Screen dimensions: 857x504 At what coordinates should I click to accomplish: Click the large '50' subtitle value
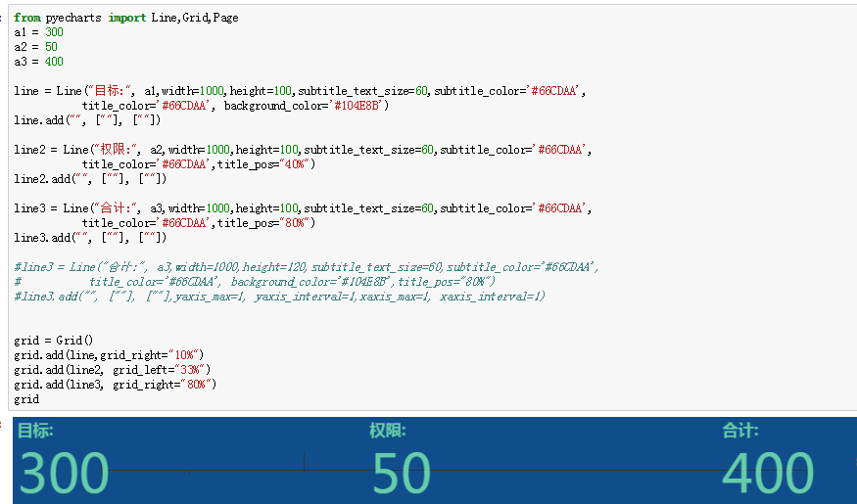[402, 473]
